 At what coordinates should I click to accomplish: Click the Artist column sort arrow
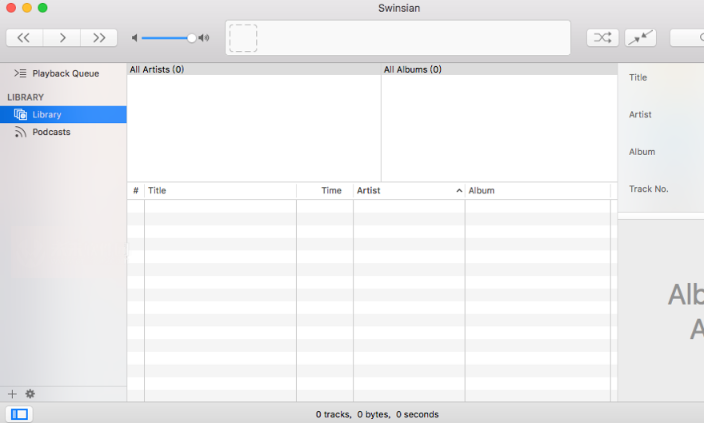point(459,190)
